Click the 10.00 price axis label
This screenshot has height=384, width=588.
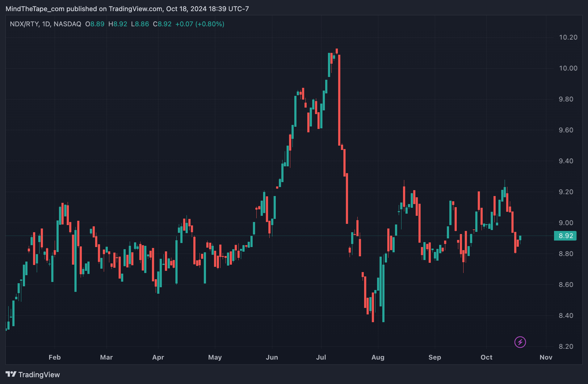coord(568,68)
